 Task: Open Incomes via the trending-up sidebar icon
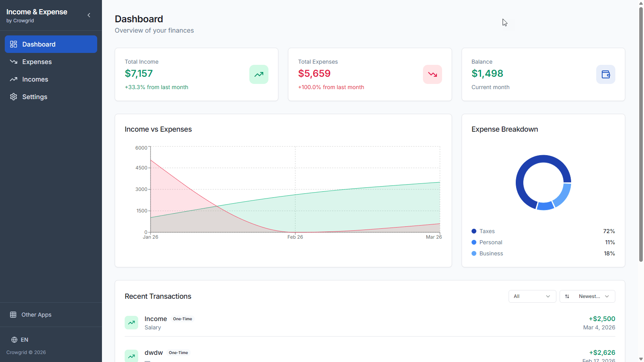point(13,79)
